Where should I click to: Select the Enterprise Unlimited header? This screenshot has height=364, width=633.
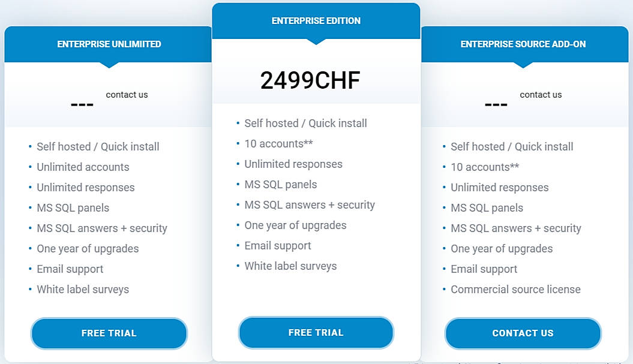(109, 44)
